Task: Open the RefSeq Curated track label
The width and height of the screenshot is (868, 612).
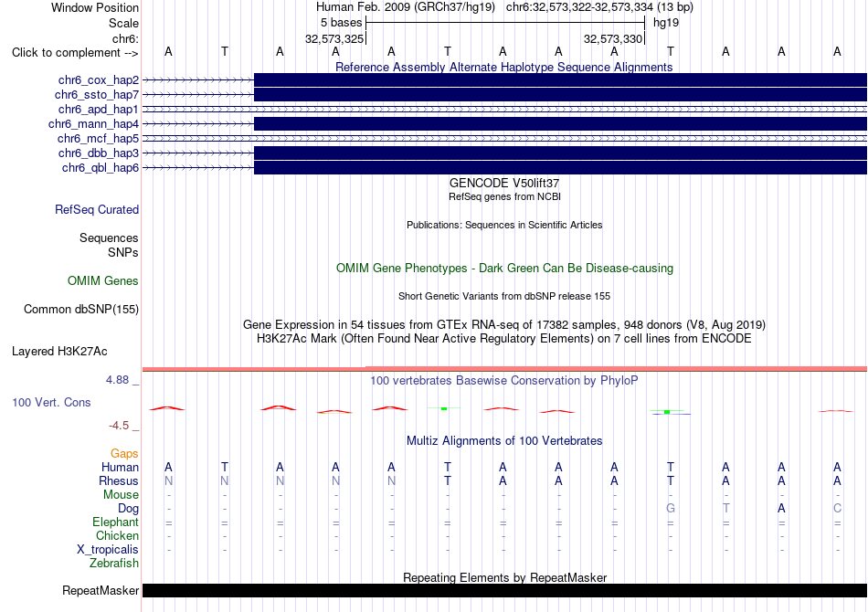Action: pos(97,210)
